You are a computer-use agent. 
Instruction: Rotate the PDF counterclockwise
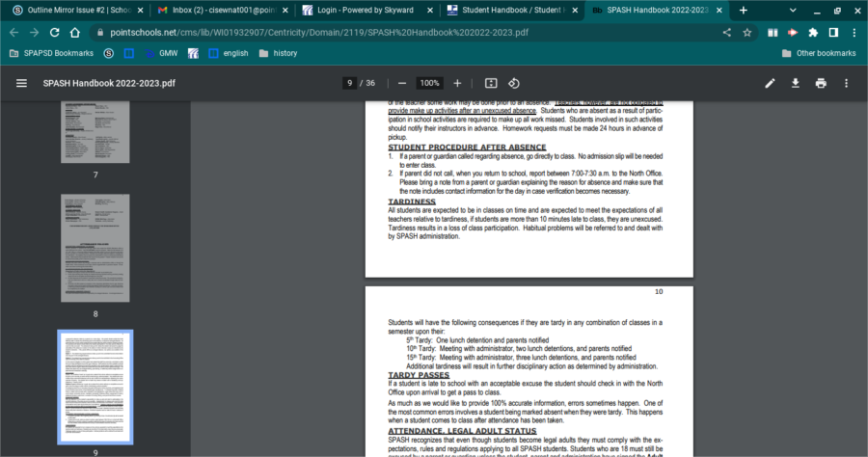514,83
